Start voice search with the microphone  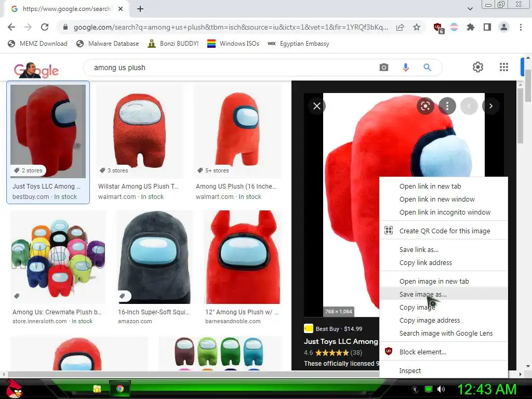[405, 68]
